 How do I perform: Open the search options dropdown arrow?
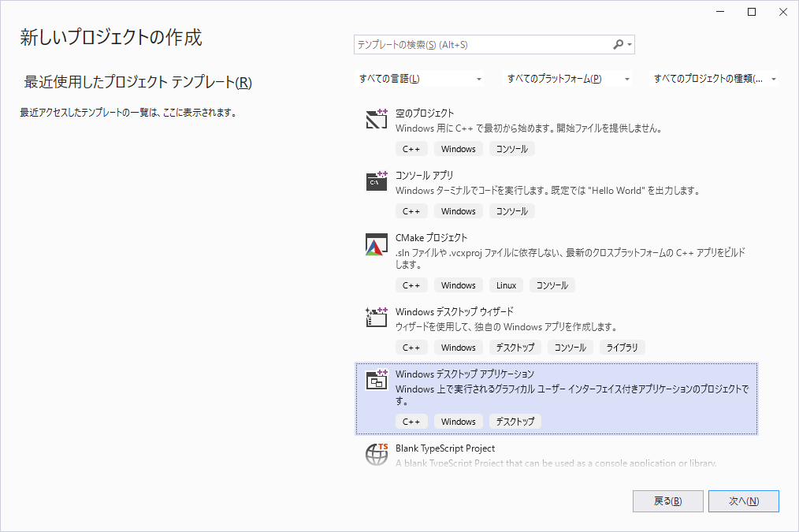pos(630,45)
